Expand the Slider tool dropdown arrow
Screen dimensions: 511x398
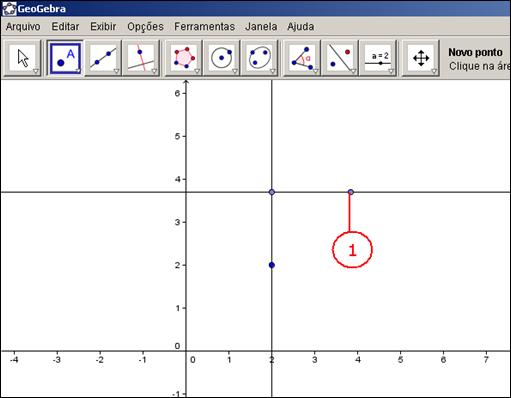click(391, 71)
